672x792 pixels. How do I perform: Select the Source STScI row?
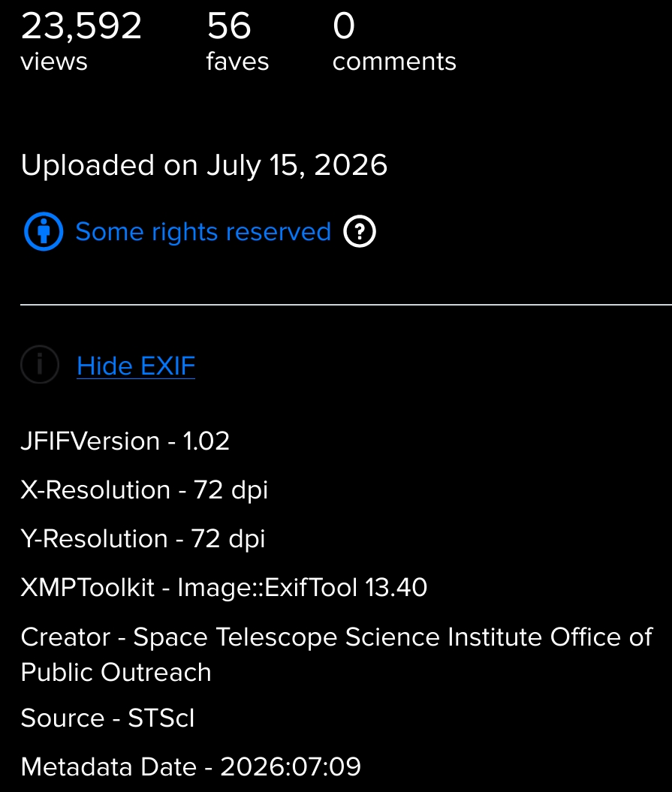click(x=107, y=718)
